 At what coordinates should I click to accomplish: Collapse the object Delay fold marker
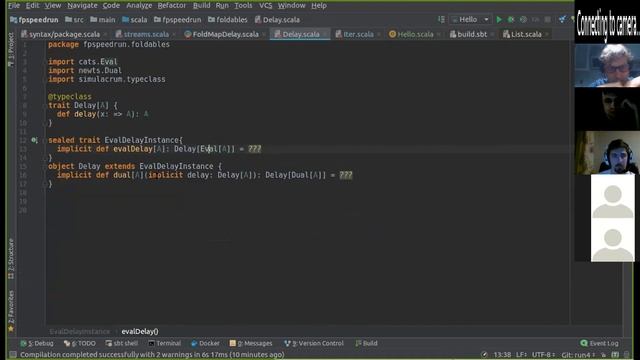point(44,166)
